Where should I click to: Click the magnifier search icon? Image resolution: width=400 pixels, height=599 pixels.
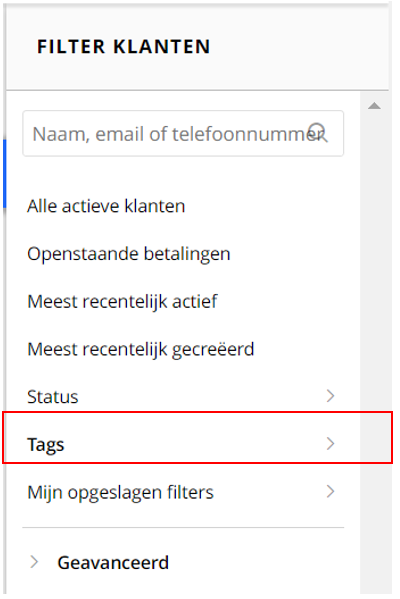point(318,133)
